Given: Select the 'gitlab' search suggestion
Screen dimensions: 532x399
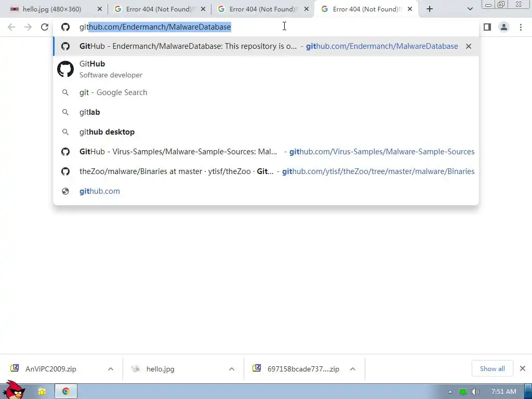Looking at the screenshot, I should point(266,112).
